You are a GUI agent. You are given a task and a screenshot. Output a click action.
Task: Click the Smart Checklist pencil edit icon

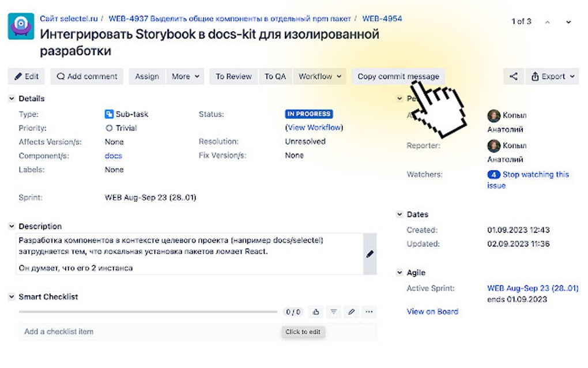(351, 311)
